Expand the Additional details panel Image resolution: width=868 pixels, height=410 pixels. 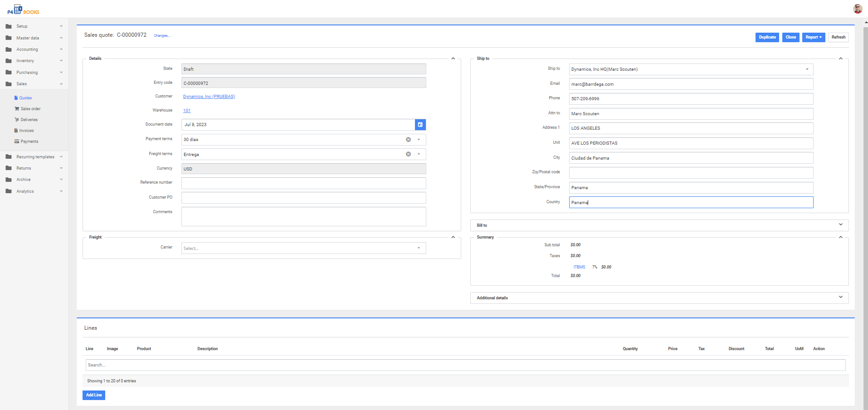840,298
